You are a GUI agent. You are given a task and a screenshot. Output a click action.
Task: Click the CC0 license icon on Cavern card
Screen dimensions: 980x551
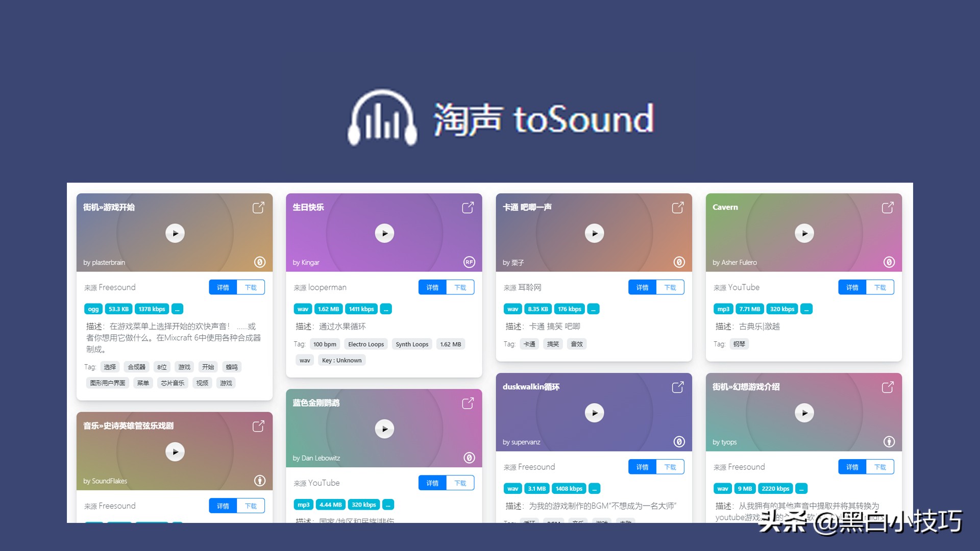coord(889,262)
